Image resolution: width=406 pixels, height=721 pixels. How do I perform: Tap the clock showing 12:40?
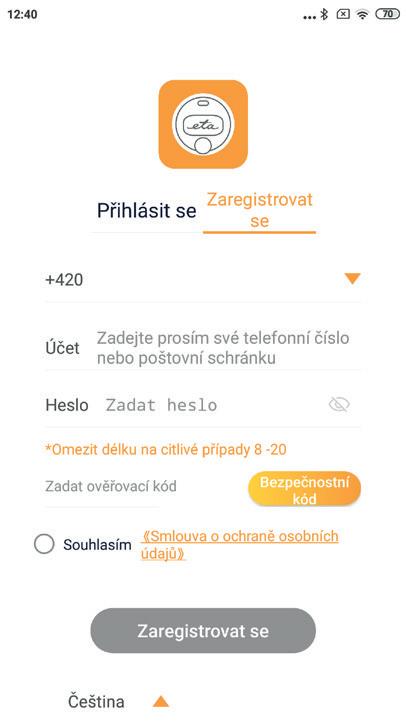pyautogui.click(x=22, y=14)
